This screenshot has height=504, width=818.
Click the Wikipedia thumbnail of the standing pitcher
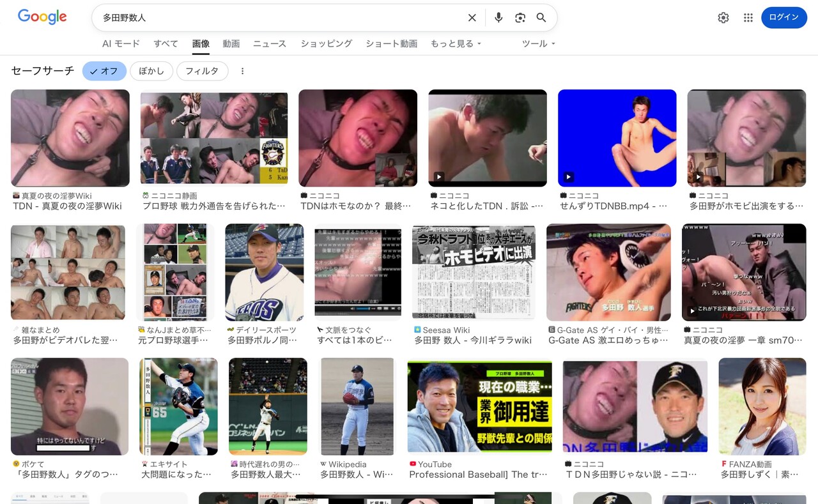tap(357, 406)
